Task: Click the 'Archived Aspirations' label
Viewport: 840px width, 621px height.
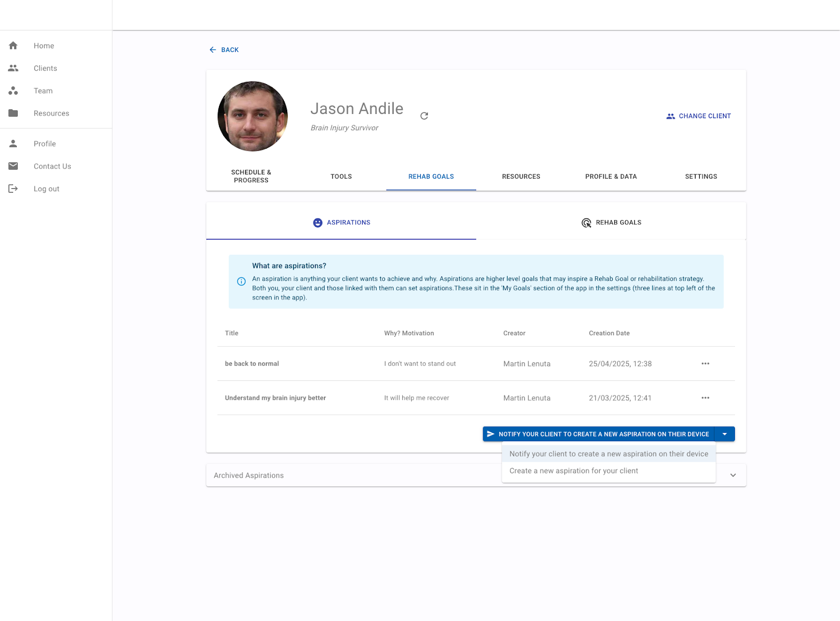Action: [249, 475]
